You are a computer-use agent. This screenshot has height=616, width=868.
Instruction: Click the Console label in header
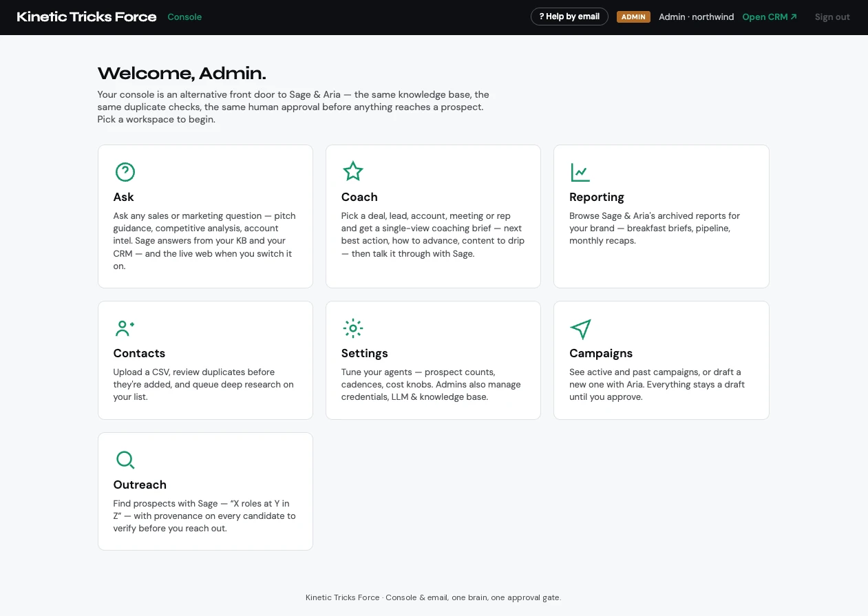(x=184, y=17)
